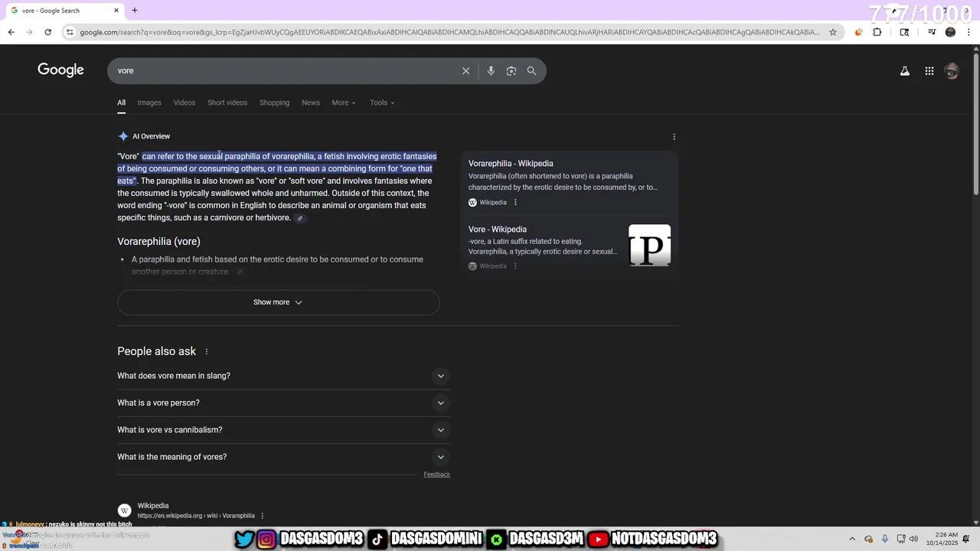The width and height of the screenshot is (980, 551).
Task: Open the notifications bell in taskbar
Action: 966,539
